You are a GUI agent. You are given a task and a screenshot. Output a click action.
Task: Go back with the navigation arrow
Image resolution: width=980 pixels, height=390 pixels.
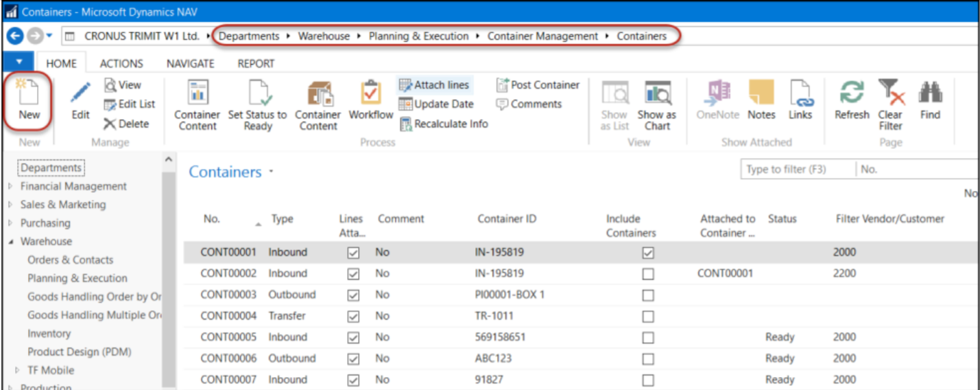pos(15,36)
